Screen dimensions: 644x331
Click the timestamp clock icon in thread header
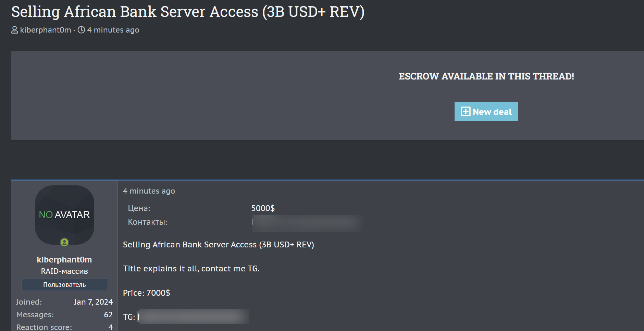(81, 30)
